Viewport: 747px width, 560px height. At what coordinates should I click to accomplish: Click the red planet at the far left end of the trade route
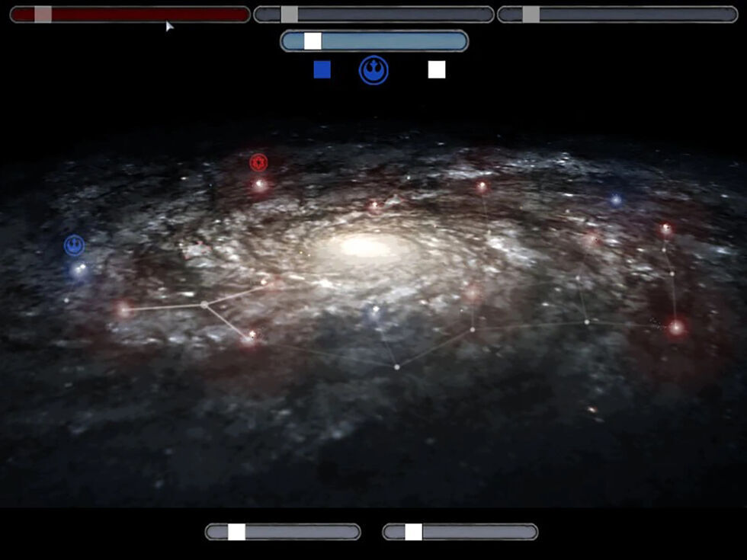click(x=123, y=309)
